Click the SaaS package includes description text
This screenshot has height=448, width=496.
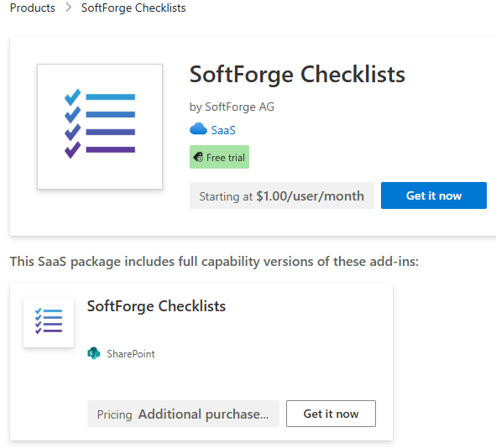[214, 262]
